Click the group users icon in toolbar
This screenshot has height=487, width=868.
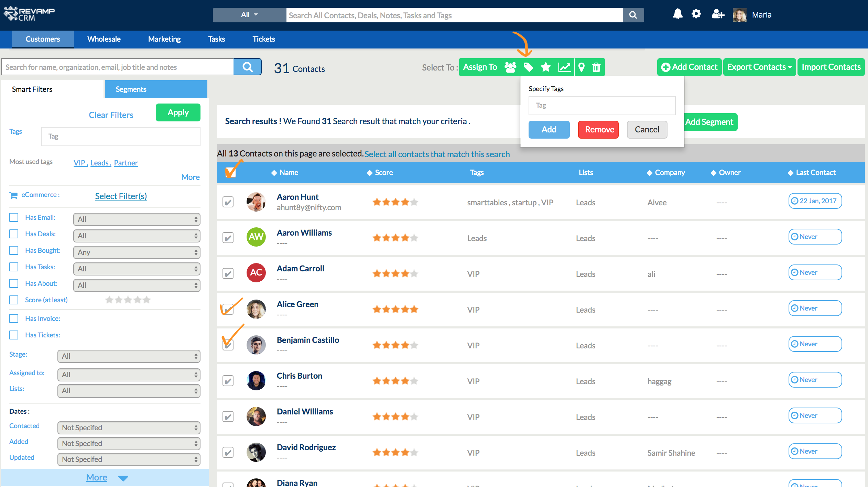[x=510, y=67]
